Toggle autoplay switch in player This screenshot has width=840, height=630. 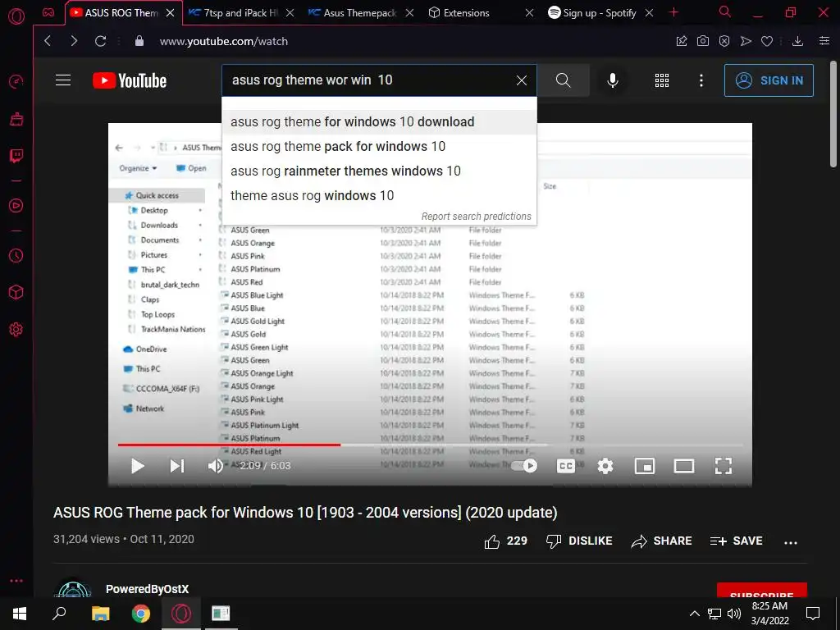tap(524, 466)
